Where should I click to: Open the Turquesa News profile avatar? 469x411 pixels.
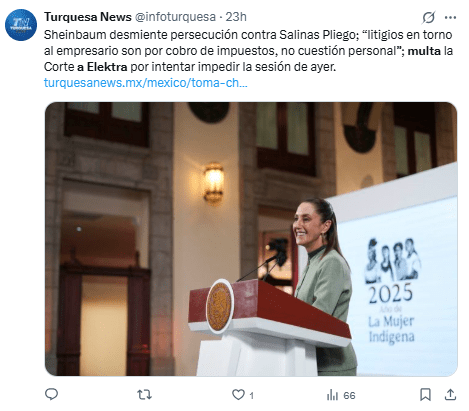[21, 25]
